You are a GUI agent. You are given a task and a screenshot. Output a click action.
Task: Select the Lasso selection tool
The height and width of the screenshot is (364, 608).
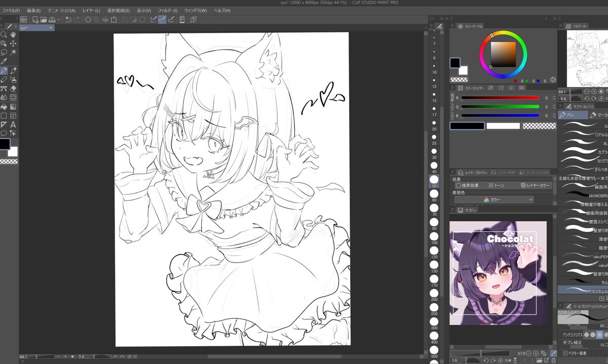tap(4, 52)
